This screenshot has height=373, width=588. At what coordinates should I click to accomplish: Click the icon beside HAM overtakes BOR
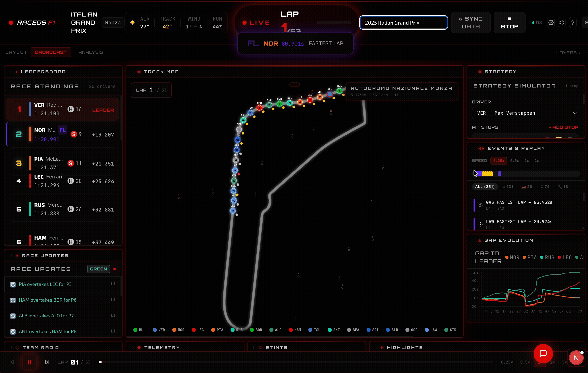point(13,300)
